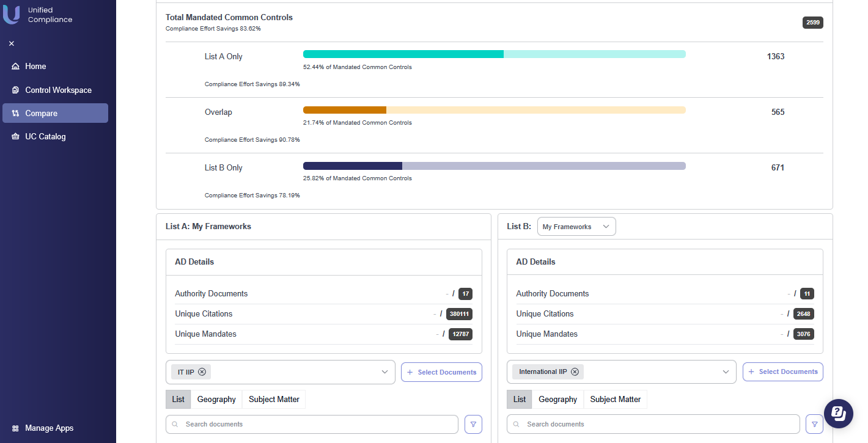Expand the IT IIP selection dropdown
The height and width of the screenshot is (443, 868).
(384, 372)
